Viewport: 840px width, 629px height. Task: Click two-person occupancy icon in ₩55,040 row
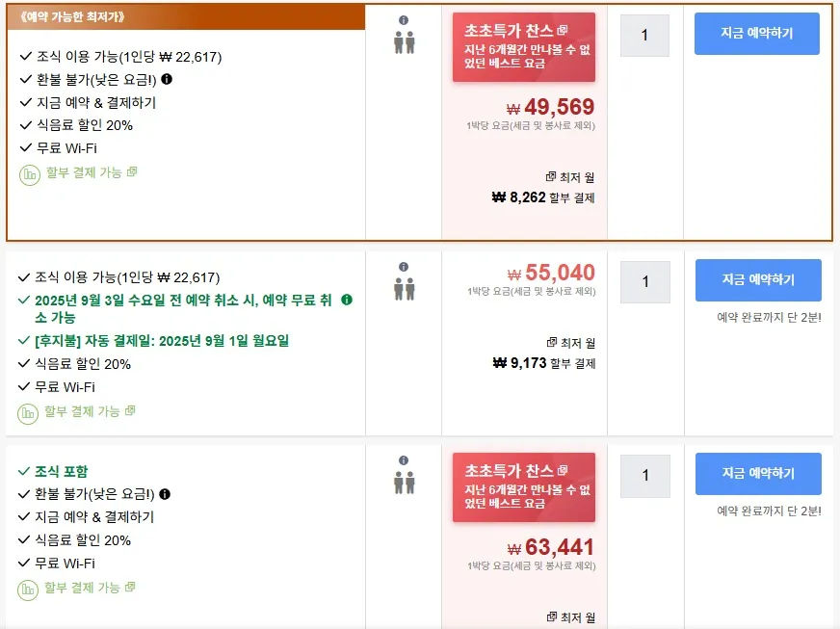coord(404,289)
